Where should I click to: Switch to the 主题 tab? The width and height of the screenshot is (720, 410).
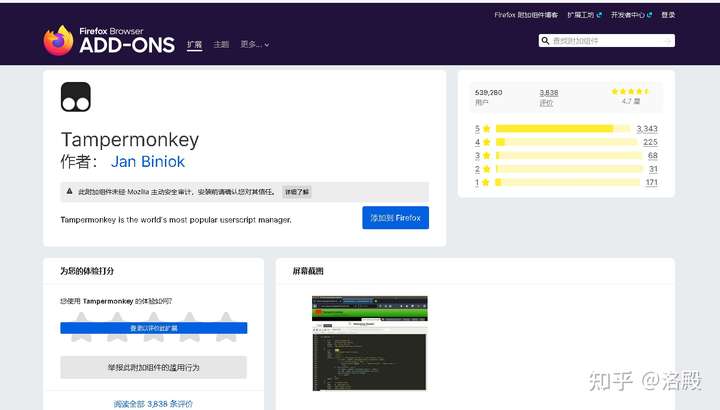[x=221, y=45]
